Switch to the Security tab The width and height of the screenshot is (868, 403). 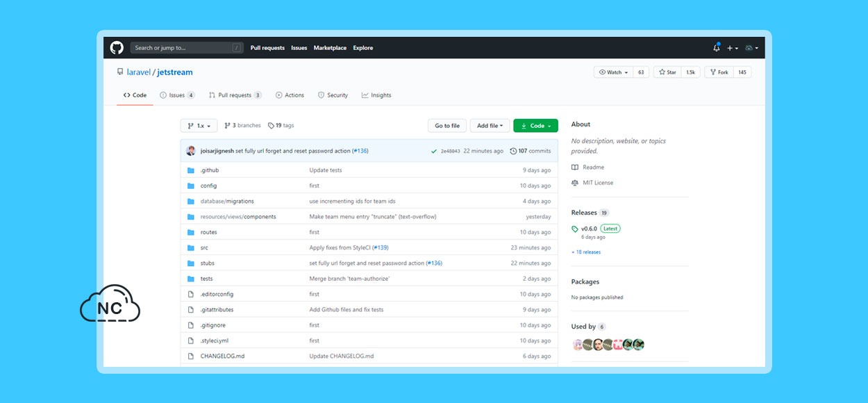(333, 95)
